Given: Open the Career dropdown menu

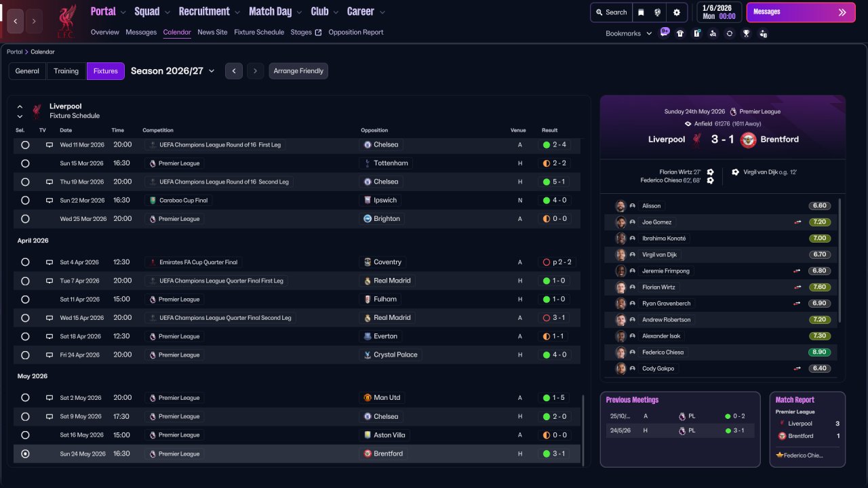Looking at the screenshot, I should pyautogui.click(x=366, y=12).
